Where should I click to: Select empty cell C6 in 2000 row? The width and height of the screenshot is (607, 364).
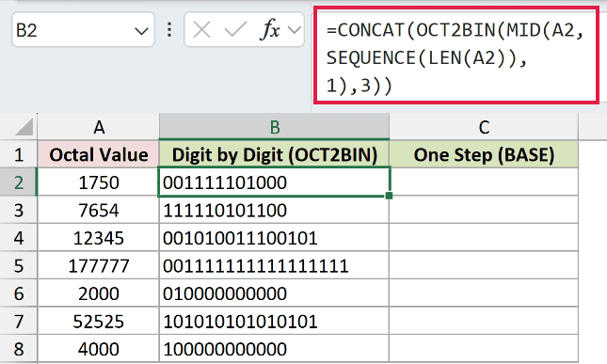484,293
